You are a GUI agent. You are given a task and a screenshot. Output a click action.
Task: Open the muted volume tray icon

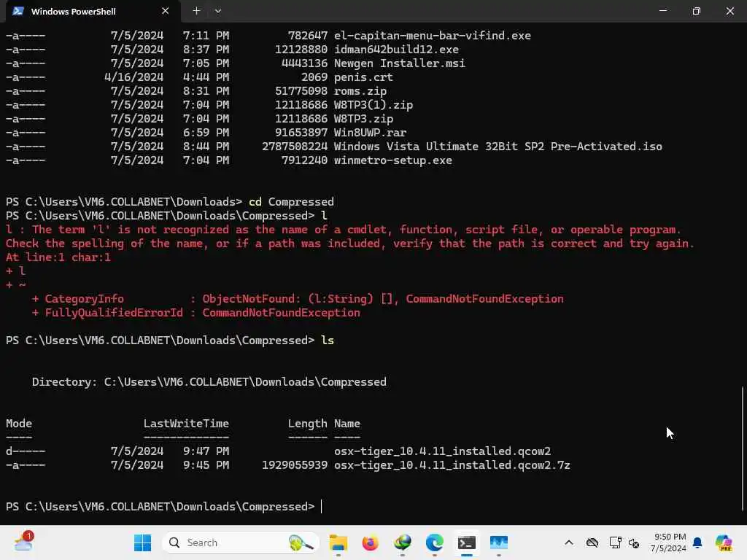tap(634, 542)
